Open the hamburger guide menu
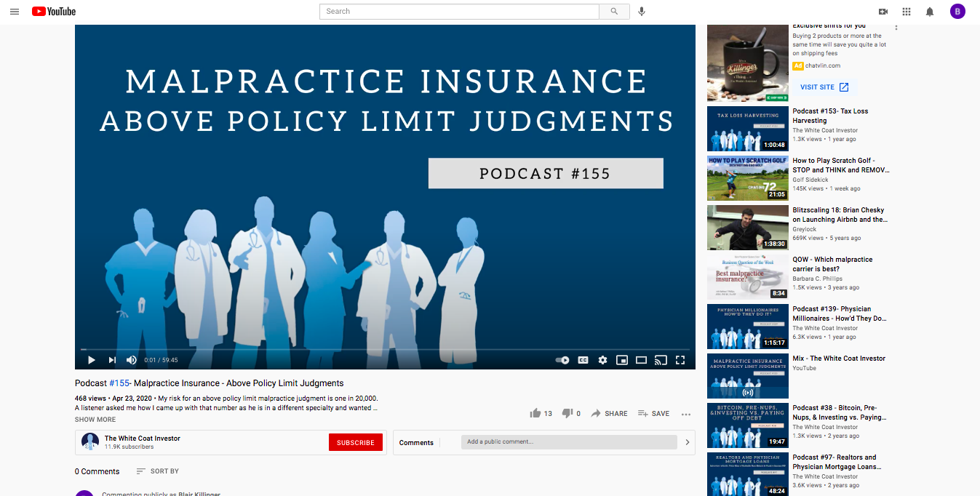 pyautogui.click(x=15, y=12)
